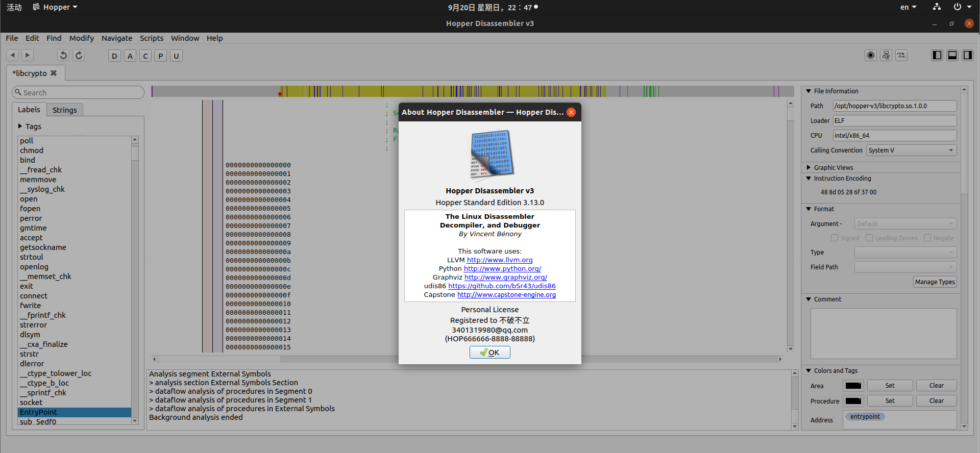Collapse the Comment section
The height and width of the screenshot is (453, 980).
(808, 299)
